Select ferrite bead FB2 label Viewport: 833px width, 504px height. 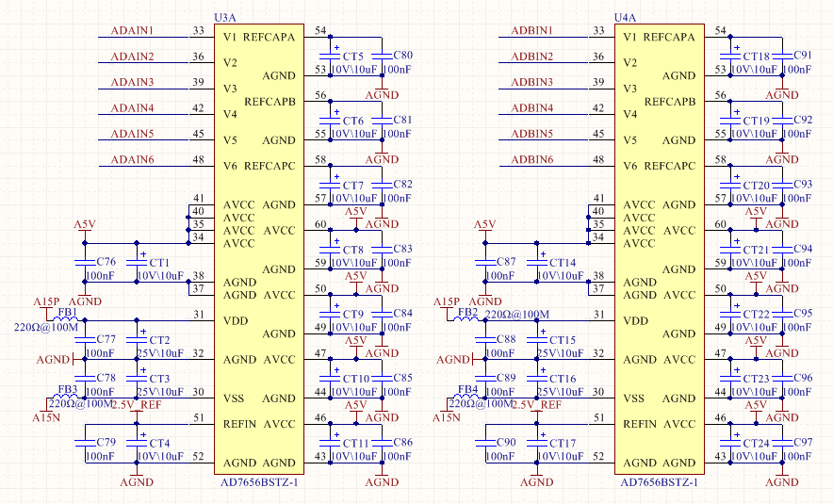point(468,312)
